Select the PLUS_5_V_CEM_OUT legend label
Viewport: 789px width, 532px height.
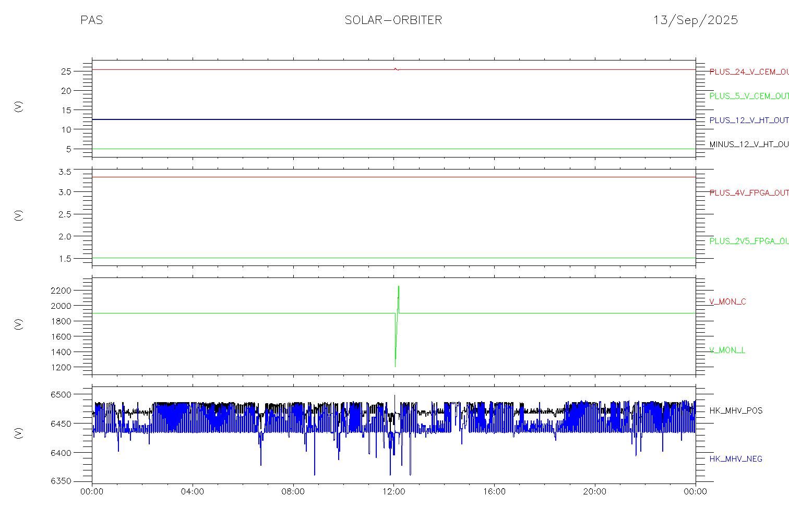coord(749,96)
